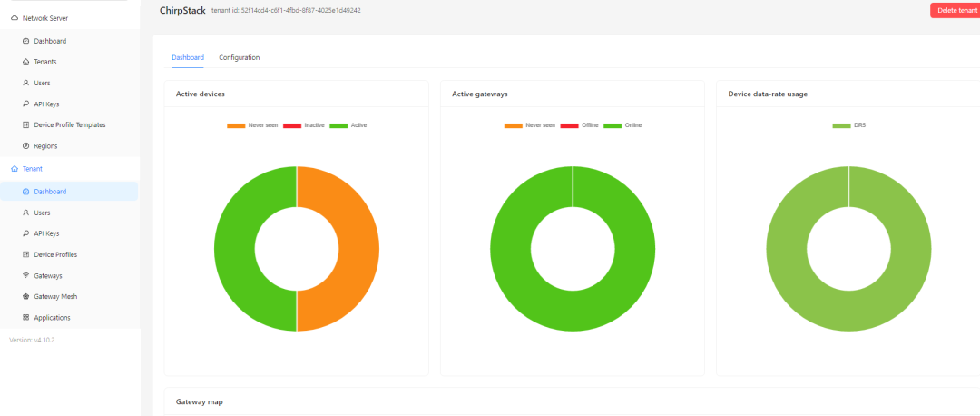Open the Regions menu item

pyautogui.click(x=69, y=145)
